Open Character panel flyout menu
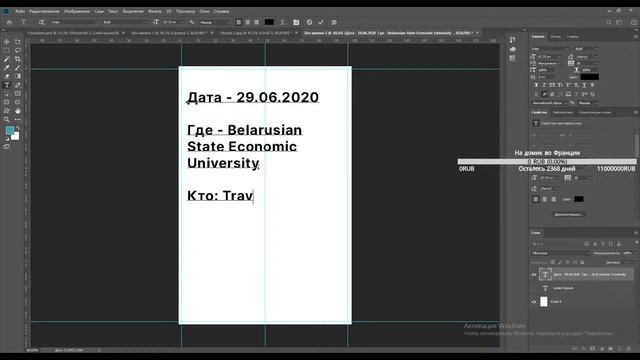The image size is (640, 360). [636, 37]
